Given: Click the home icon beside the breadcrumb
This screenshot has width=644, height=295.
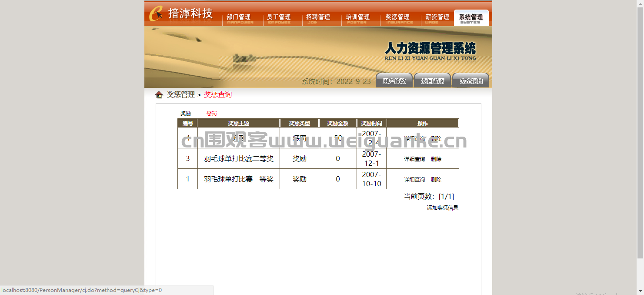Looking at the screenshot, I should 159,95.
